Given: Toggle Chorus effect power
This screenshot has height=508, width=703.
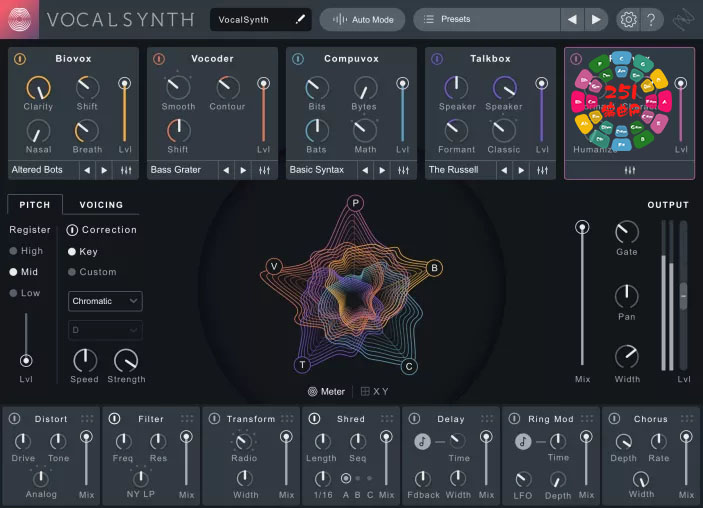Looking at the screenshot, I should pos(614,418).
